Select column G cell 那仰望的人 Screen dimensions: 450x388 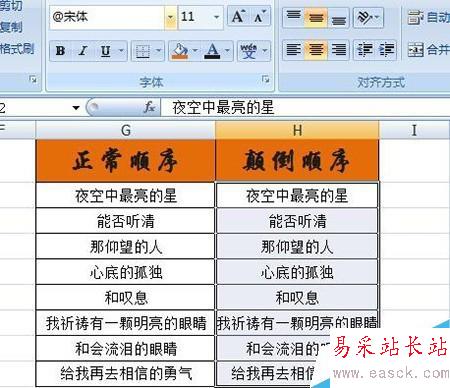[x=125, y=247]
